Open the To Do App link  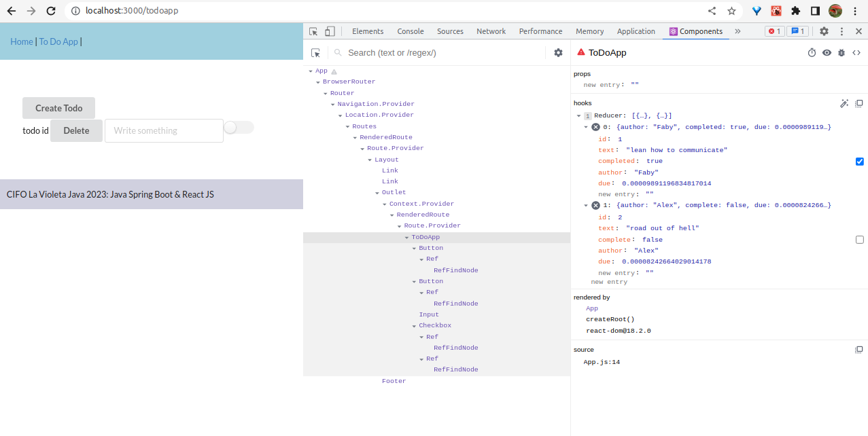pyautogui.click(x=58, y=41)
